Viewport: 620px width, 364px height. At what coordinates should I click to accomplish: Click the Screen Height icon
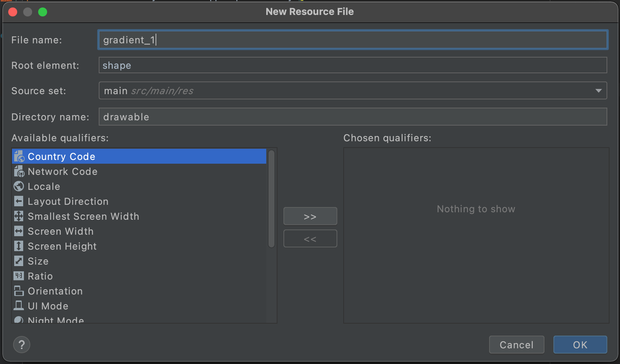[19, 246]
